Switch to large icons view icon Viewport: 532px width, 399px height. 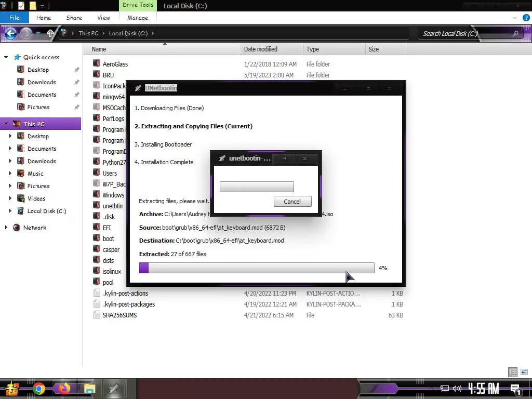tap(524, 372)
